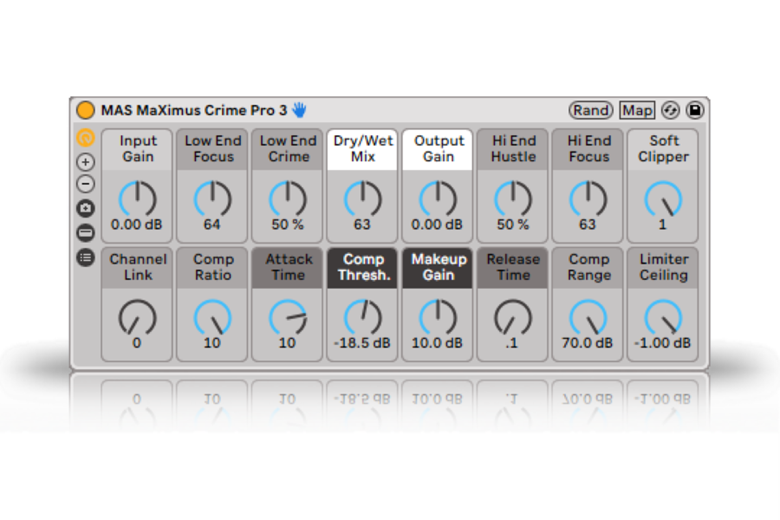Image resolution: width=780 pixels, height=520 pixels.
Task: Click the Comp Range knob
Action: click(588, 317)
